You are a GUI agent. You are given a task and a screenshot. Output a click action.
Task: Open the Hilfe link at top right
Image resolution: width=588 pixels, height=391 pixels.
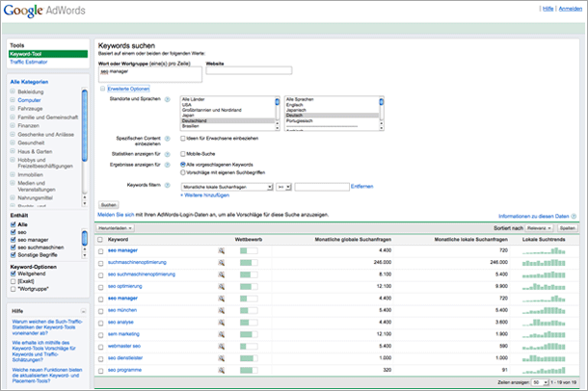coord(548,9)
